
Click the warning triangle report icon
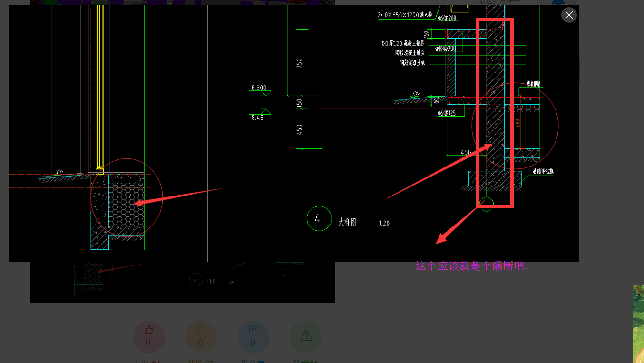pos(306,336)
